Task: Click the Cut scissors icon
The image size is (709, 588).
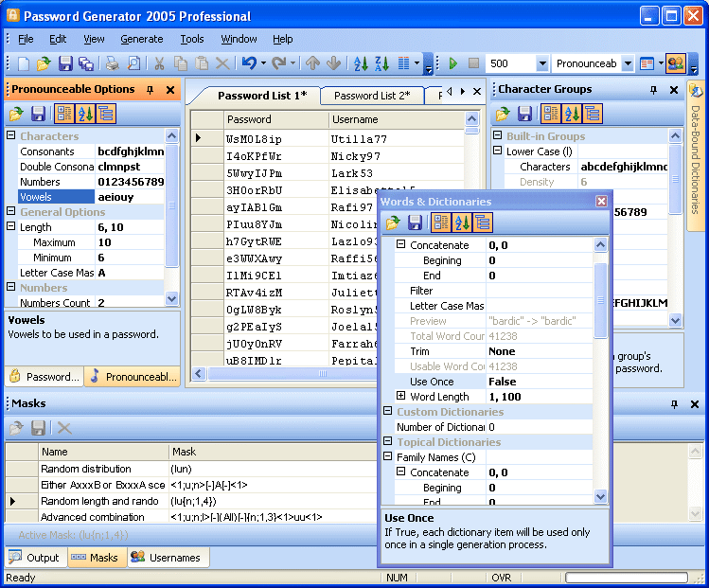Action: [159, 63]
